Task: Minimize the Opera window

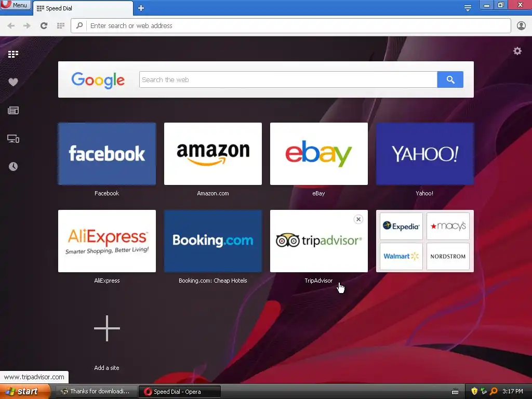Action: [486, 5]
